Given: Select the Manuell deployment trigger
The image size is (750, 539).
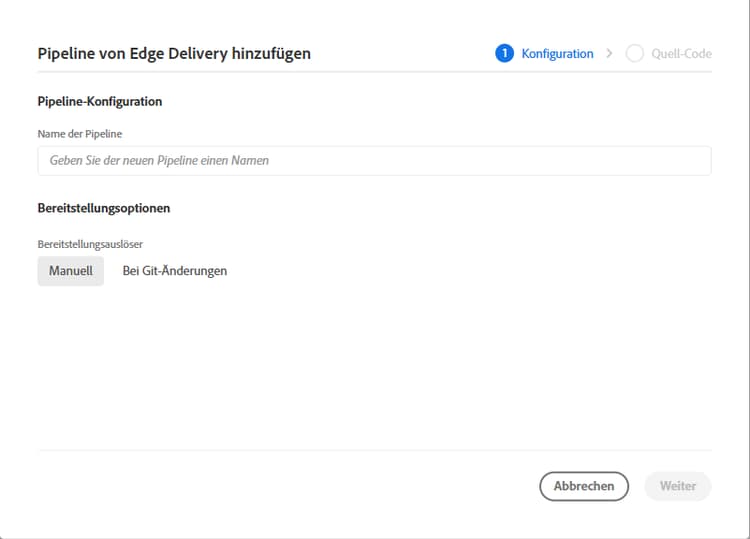Looking at the screenshot, I should coord(70,271).
